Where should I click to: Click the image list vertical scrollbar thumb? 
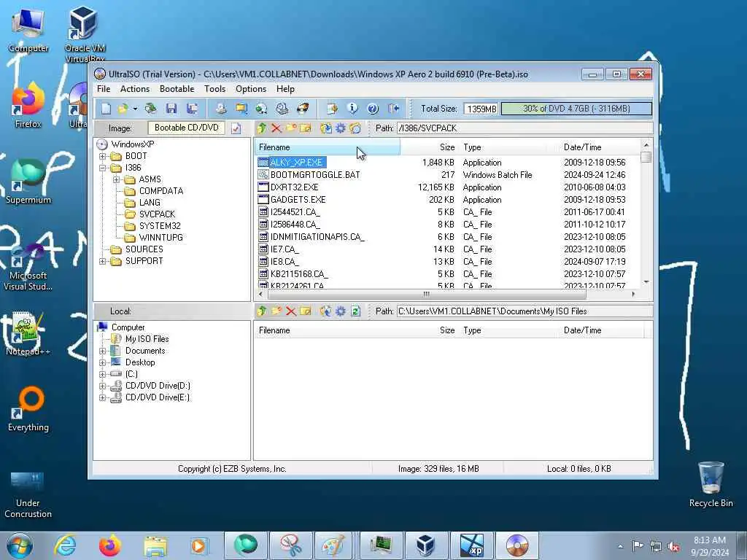click(646, 157)
